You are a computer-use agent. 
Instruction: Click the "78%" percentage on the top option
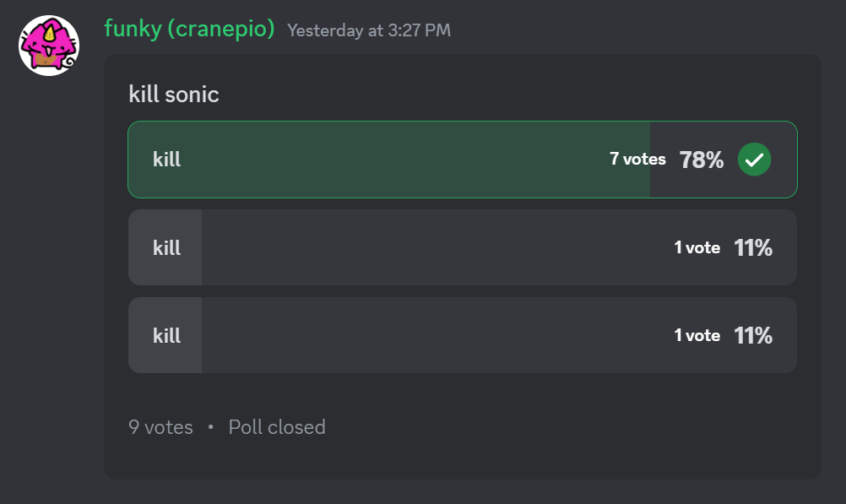tap(702, 160)
